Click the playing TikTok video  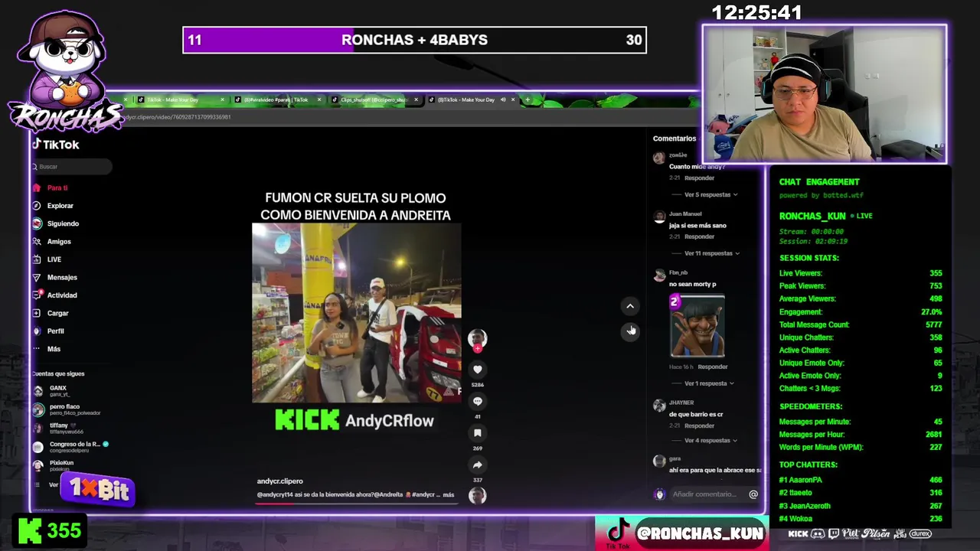(357, 313)
